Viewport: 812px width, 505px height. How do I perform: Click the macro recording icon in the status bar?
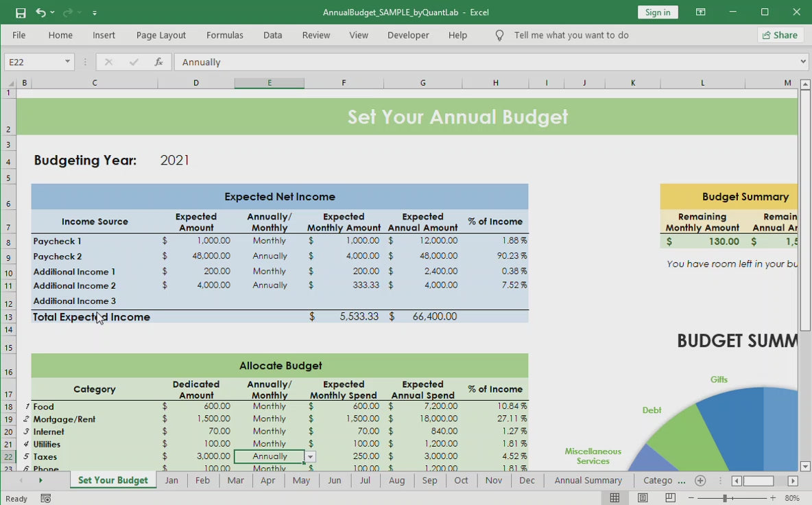[x=45, y=499]
